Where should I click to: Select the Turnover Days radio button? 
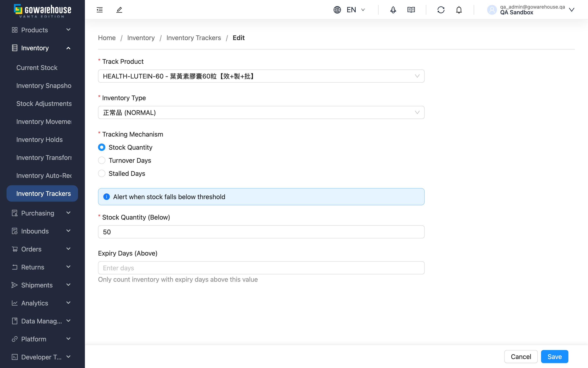[x=101, y=160]
